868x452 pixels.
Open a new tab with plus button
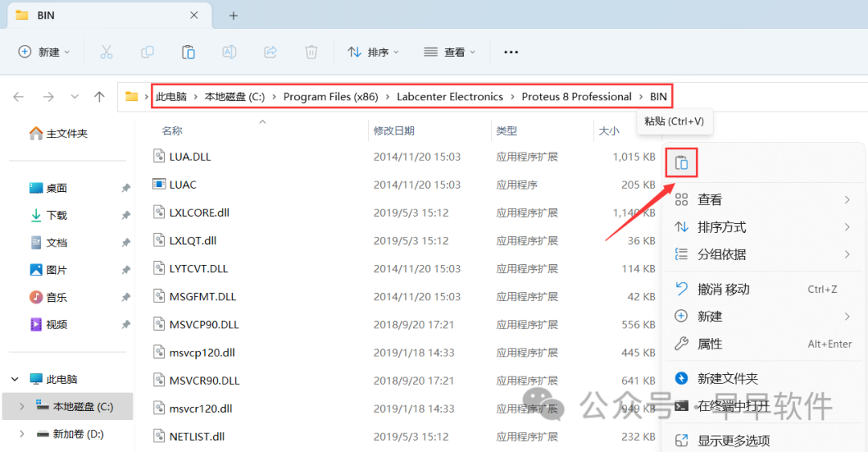click(x=234, y=15)
